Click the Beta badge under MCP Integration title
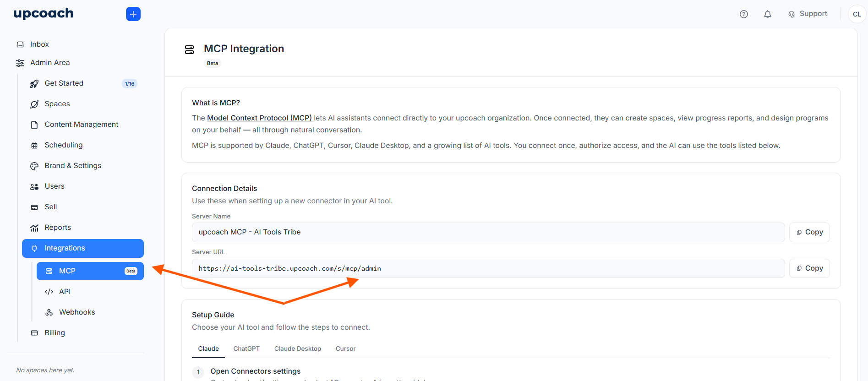The width and height of the screenshot is (868, 381). pos(213,63)
